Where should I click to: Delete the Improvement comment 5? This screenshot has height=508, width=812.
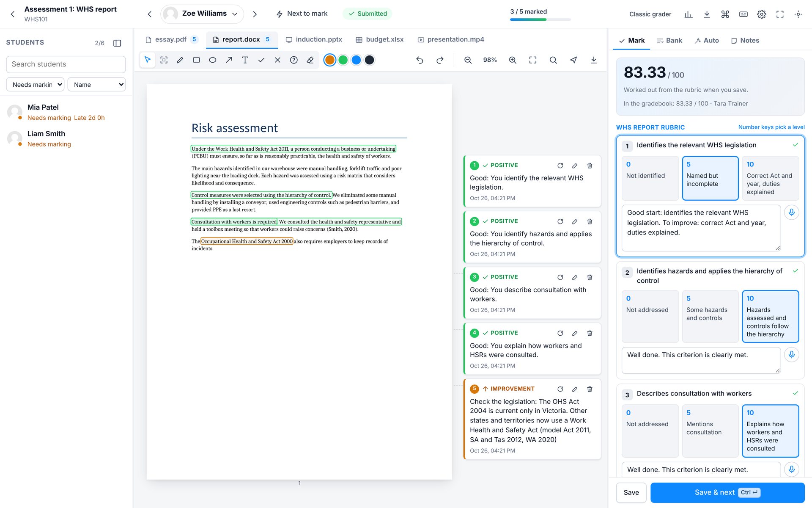tap(590, 389)
